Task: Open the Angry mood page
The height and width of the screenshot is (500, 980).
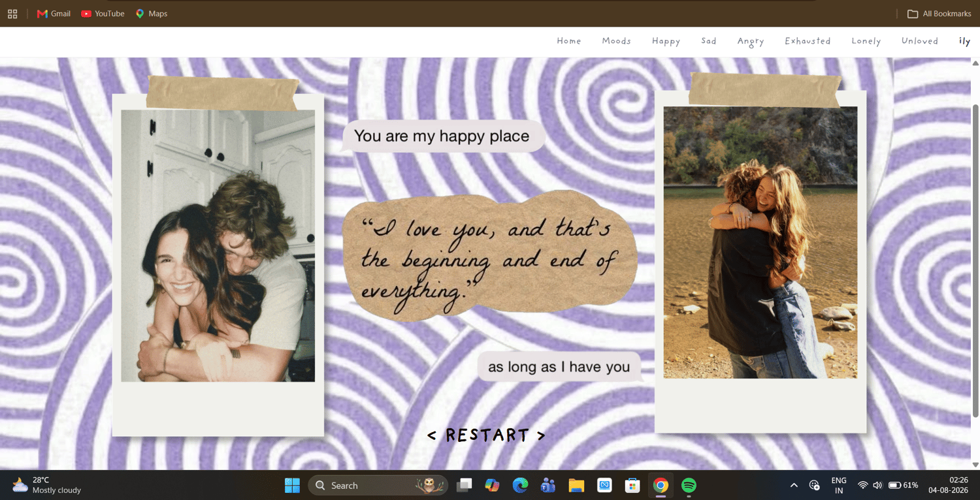Action: click(751, 41)
